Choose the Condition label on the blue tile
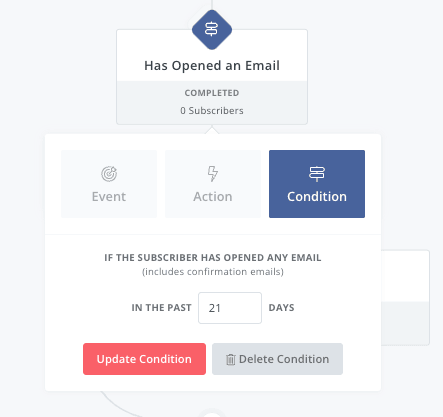Image resolution: width=443 pixels, height=417 pixels. (x=317, y=197)
